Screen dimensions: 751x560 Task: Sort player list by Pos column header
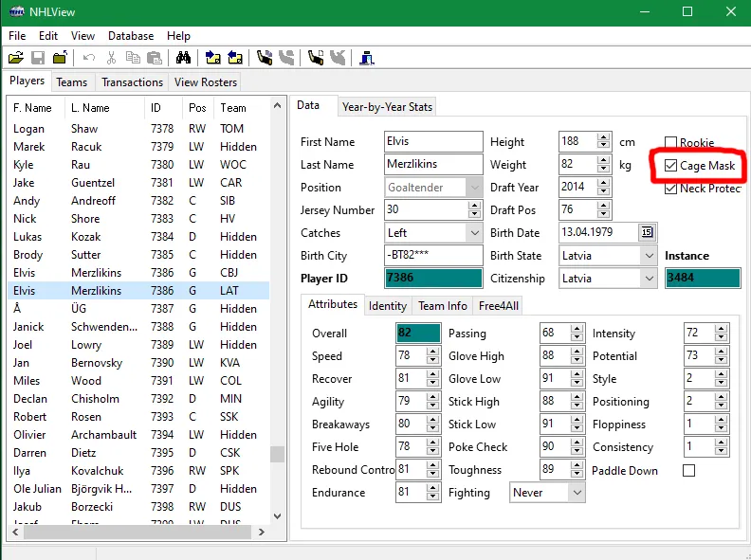[x=198, y=108]
